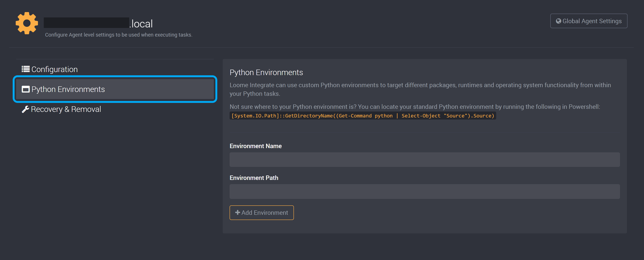Screen dimensions: 644x260
Task: Click the 'Not sure where to your Python' hint
Action: tap(415, 107)
